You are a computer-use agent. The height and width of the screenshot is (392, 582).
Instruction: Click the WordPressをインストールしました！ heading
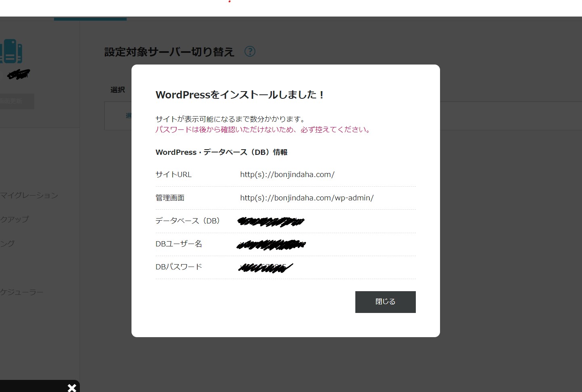pyautogui.click(x=240, y=95)
